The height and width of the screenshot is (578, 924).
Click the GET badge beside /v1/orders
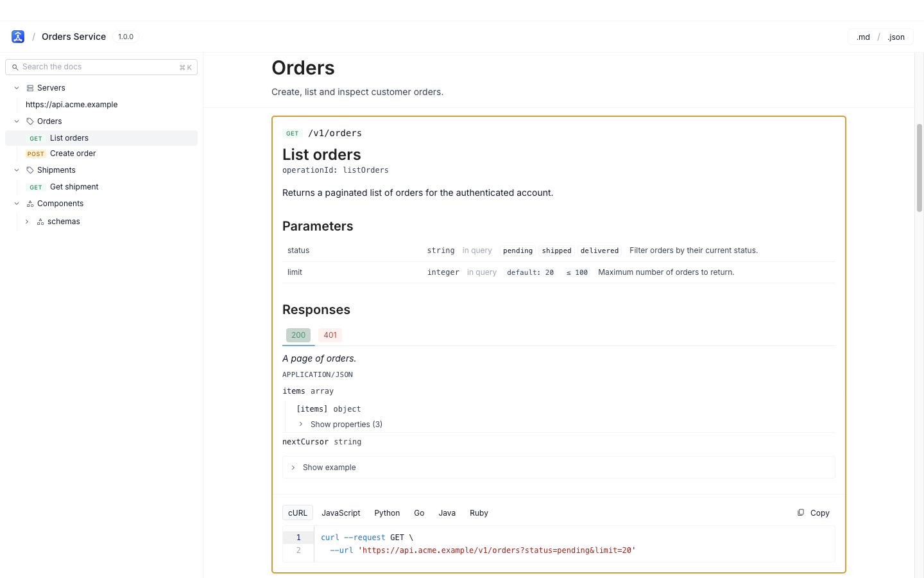[293, 134]
